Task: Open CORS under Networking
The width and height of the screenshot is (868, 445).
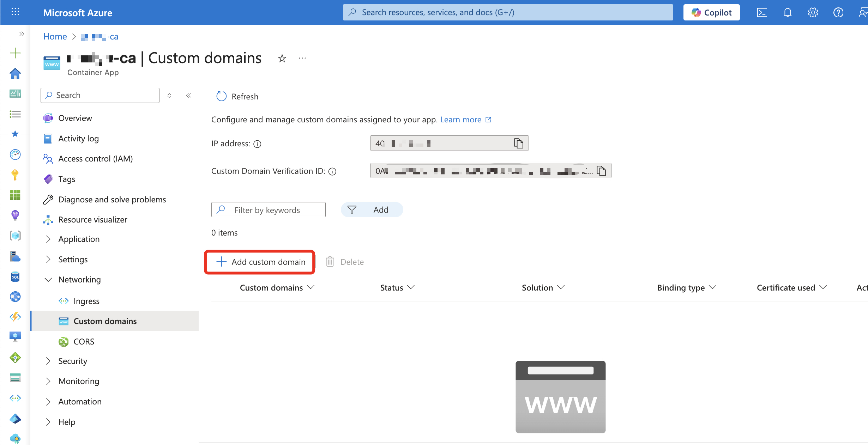Action: click(84, 342)
